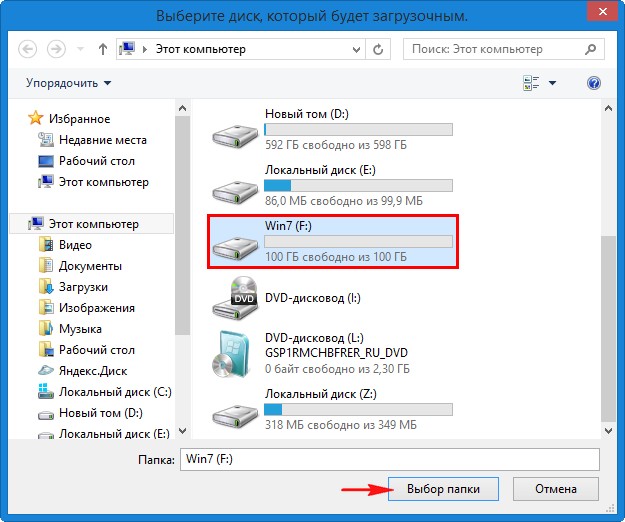Click the Папка input field

[x=389, y=459]
